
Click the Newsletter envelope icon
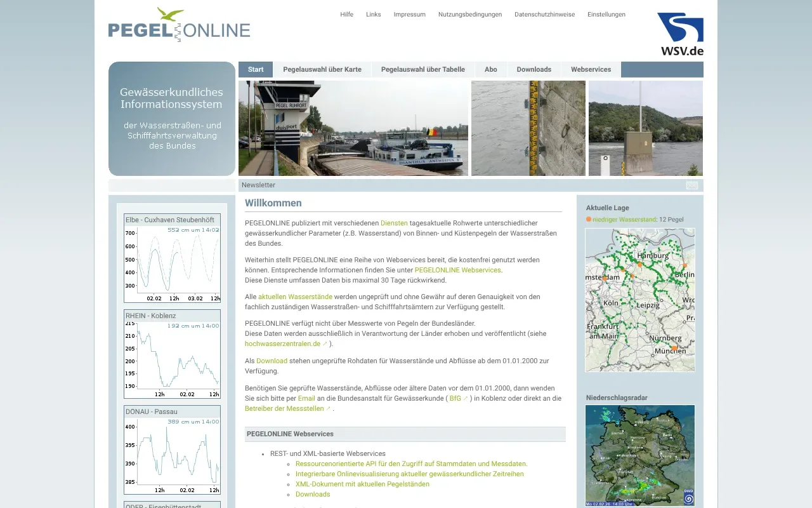coord(691,185)
